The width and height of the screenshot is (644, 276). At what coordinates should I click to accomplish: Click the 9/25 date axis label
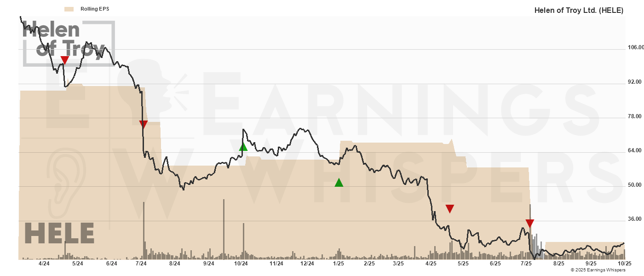(591, 264)
